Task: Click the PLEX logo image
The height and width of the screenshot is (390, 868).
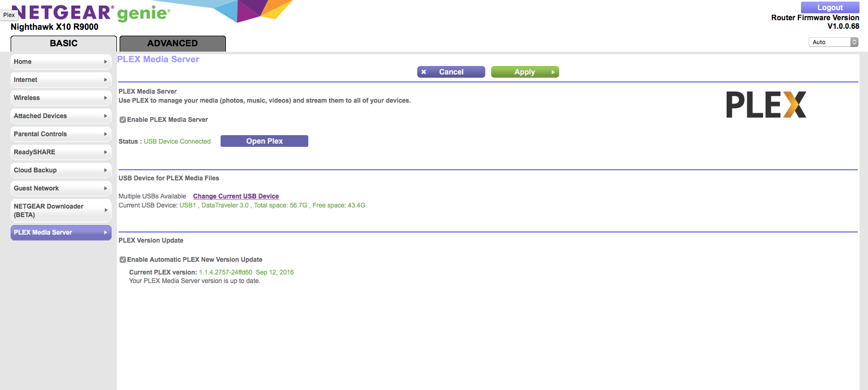Action: click(766, 104)
